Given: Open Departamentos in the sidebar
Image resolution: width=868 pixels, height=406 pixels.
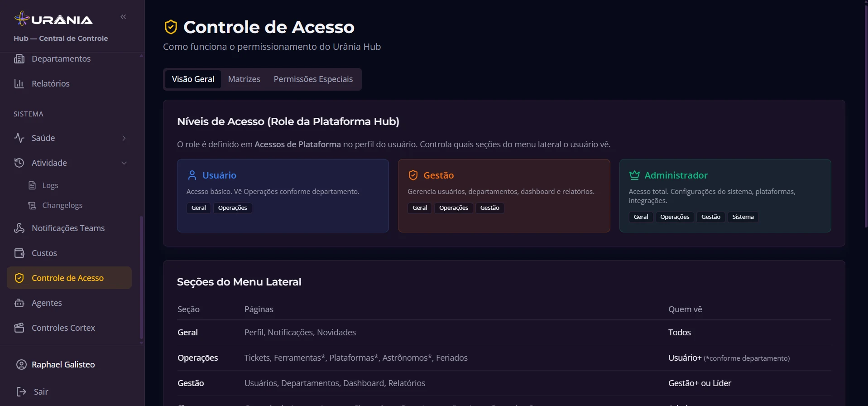Looking at the screenshot, I should (x=69, y=58).
